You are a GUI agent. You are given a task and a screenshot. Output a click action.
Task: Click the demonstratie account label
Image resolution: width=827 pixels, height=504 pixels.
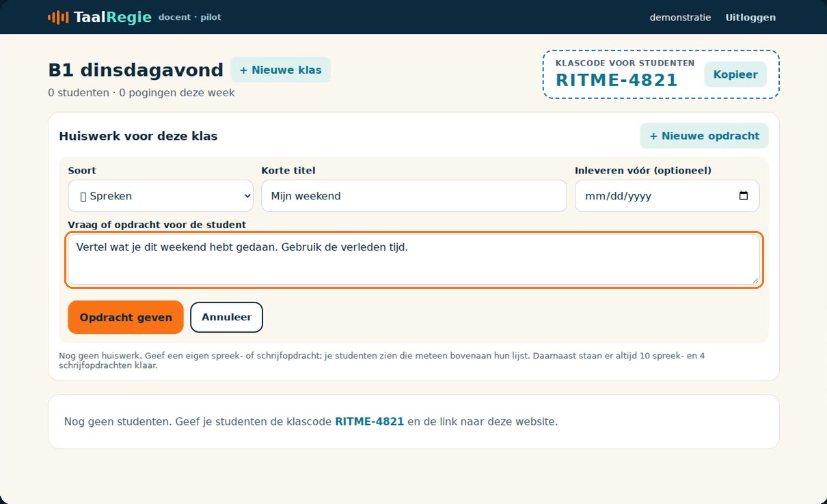(680, 18)
